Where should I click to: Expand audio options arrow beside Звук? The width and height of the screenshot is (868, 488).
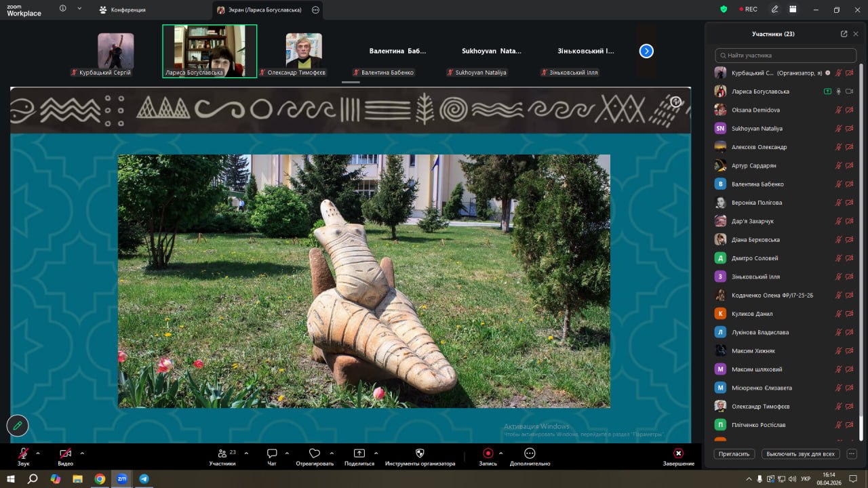pos(38,453)
